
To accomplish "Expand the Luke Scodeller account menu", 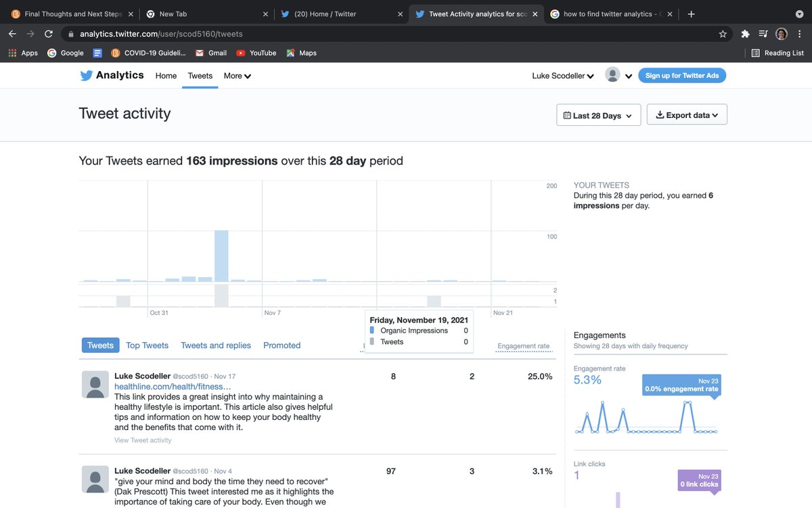I will [x=563, y=76].
